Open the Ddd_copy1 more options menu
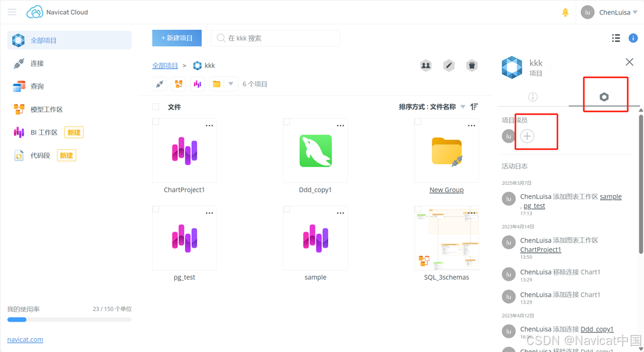Image resolution: width=644 pixels, height=352 pixels. tap(340, 126)
